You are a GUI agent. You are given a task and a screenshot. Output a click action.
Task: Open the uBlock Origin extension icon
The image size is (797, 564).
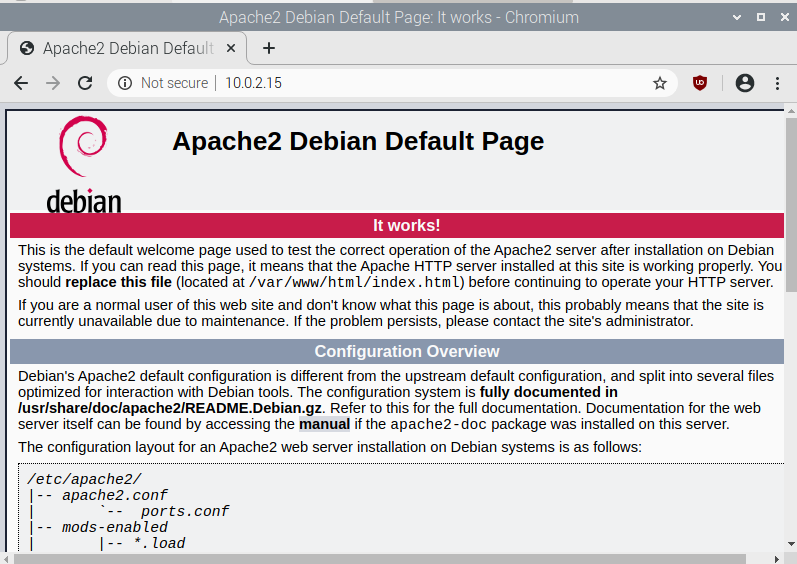pos(700,83)
